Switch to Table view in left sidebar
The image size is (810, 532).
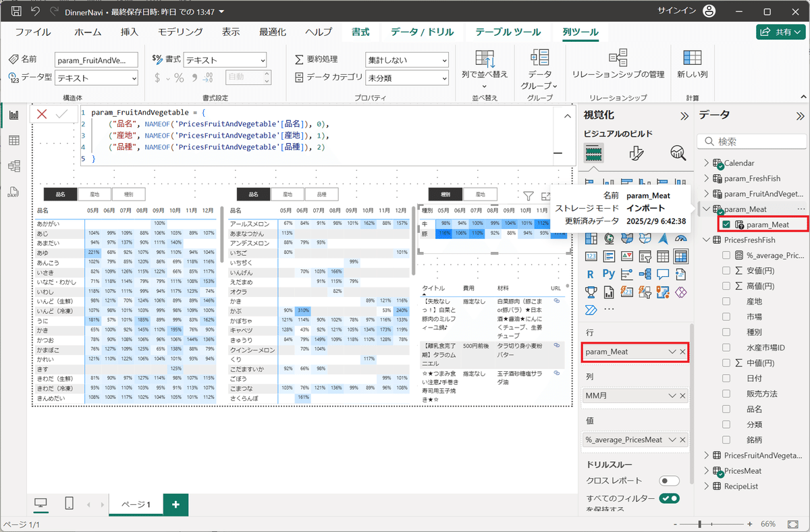tap(13, 140)
